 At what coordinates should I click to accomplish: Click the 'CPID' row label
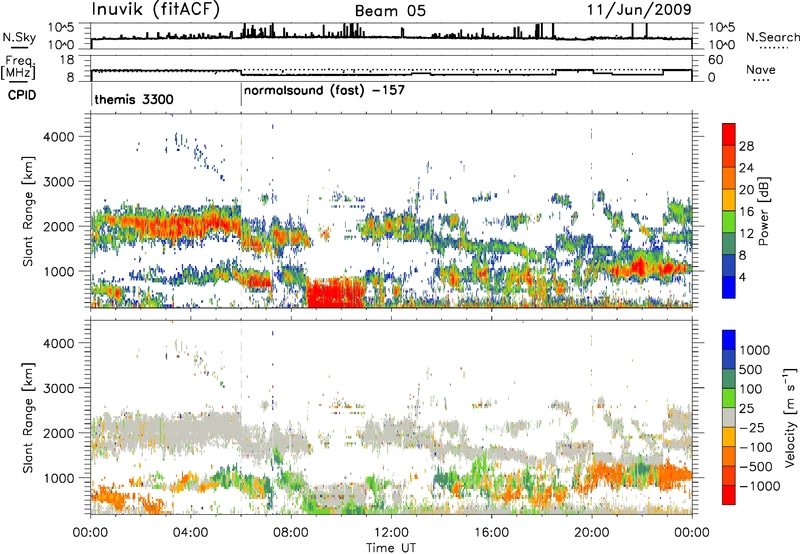click(22, 95)
